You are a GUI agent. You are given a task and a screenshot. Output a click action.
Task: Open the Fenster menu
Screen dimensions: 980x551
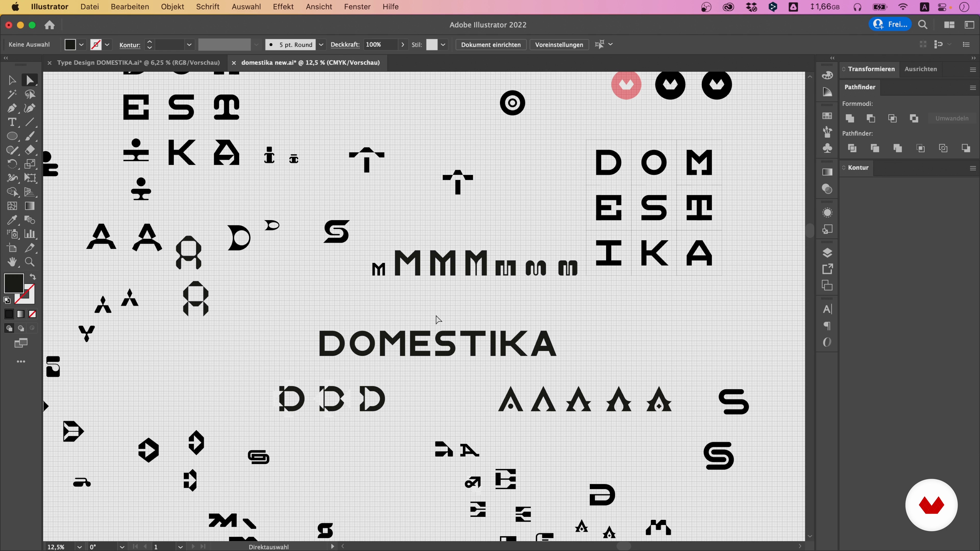coord(357,7)
